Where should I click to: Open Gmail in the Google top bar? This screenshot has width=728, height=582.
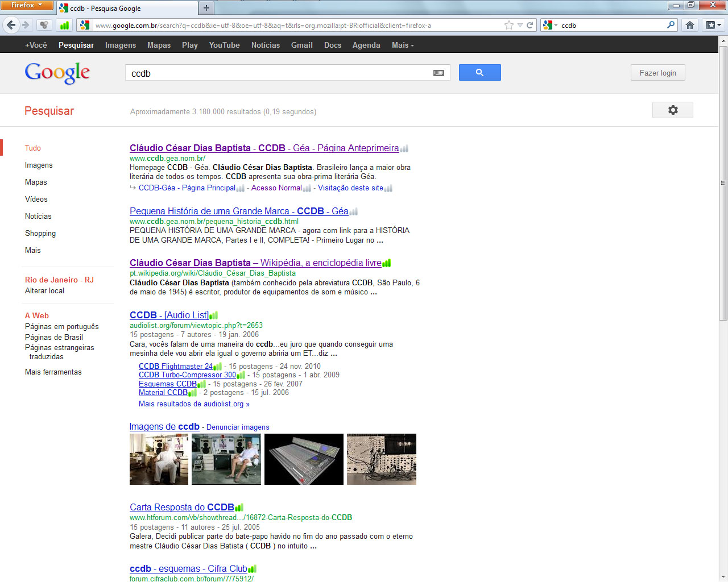302,45
